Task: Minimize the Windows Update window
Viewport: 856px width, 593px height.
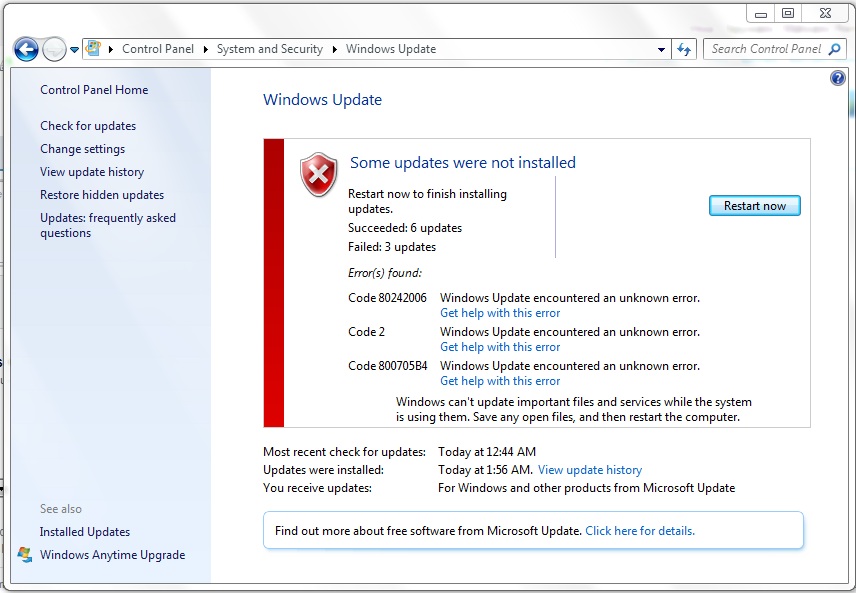Action: (x=761, y=14)
